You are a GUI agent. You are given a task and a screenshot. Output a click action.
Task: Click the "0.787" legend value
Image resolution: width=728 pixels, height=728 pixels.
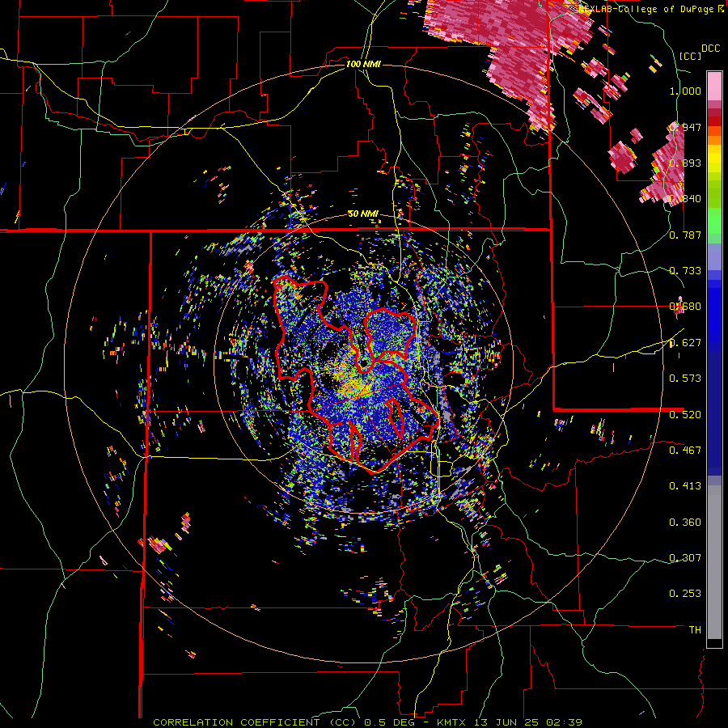tap(685, 235)
